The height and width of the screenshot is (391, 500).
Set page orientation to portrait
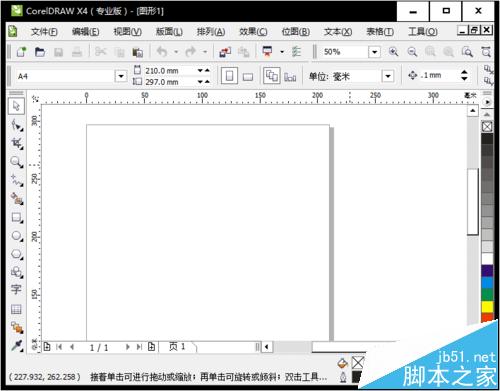229,76
